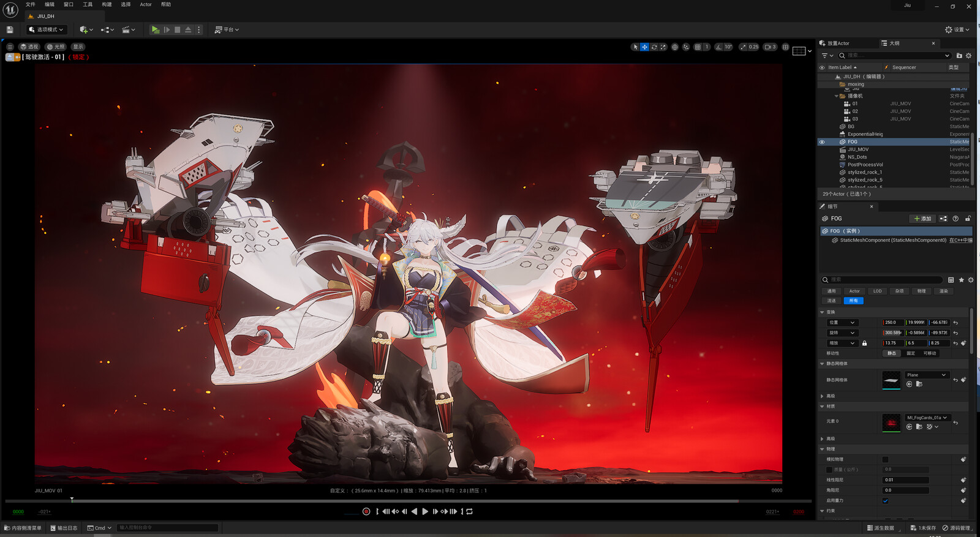The image size is (980, 537).
Task: Select the Scale tool in the viewport toolbar
Action: [x=663, y=47]
